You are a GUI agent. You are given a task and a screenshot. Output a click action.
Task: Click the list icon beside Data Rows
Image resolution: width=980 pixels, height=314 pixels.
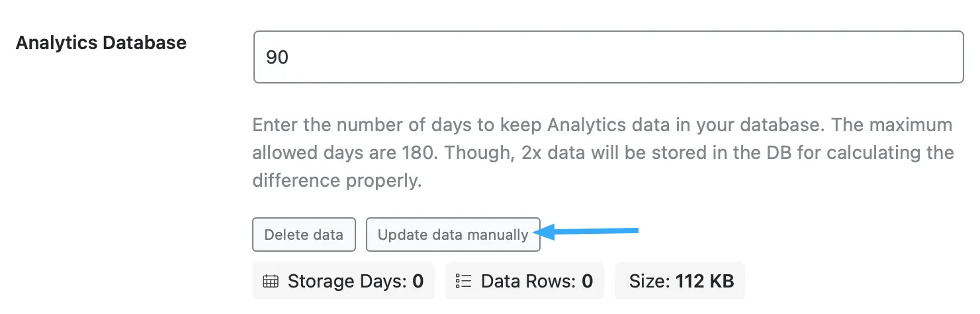tap(463, 282)
